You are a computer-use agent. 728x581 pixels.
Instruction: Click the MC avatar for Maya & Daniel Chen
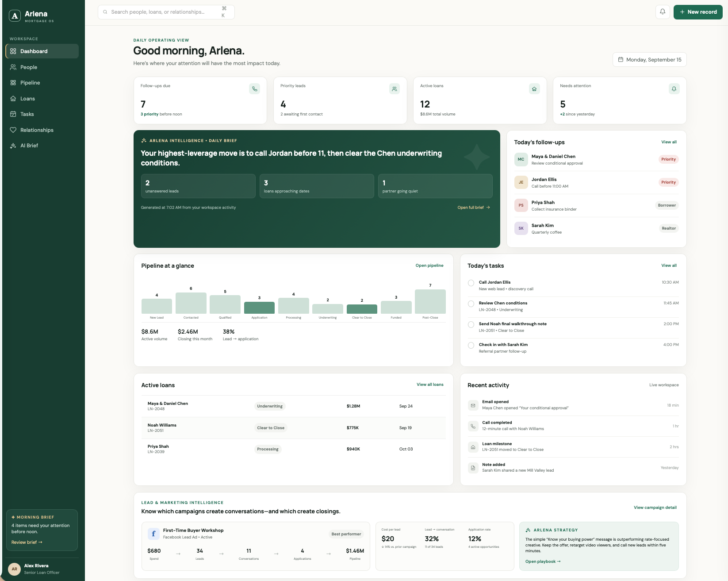pos(521,159)
